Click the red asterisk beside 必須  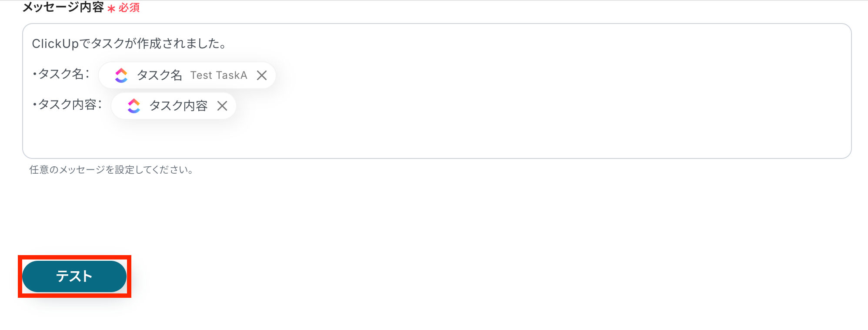pos(111,9)
